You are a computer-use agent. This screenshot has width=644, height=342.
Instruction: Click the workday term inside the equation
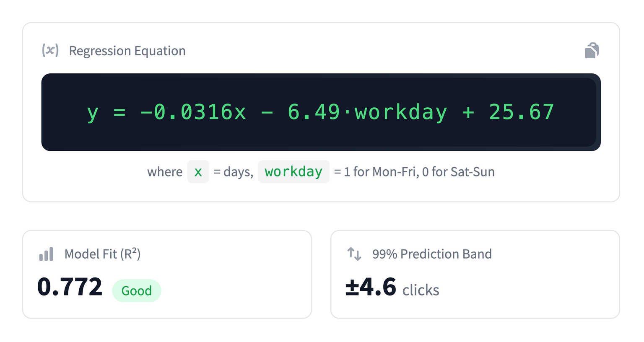coord(401,112)
